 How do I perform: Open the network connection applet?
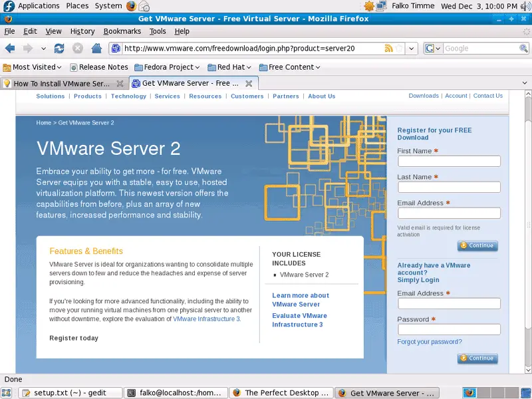[382, 6]
